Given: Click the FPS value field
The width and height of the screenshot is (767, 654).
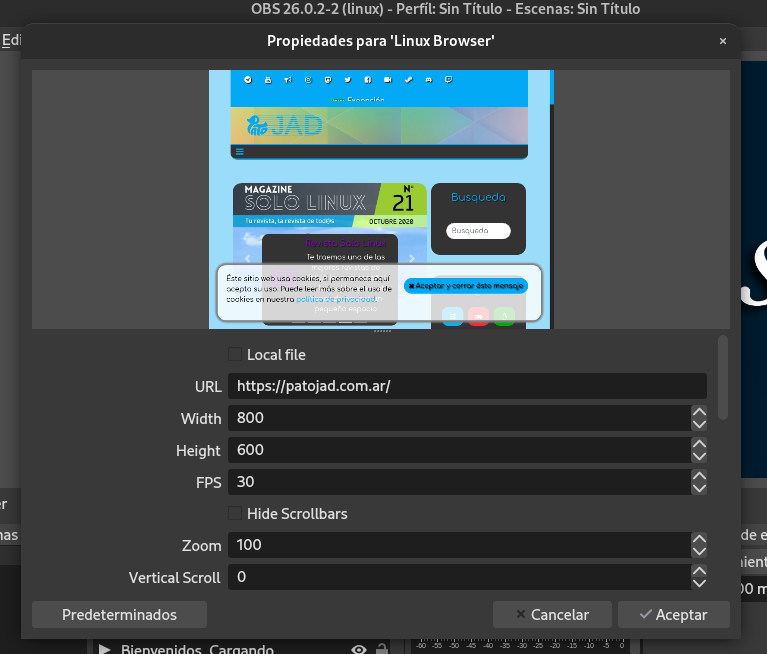Looking at the screenshot, I should [x=459, y=482].
